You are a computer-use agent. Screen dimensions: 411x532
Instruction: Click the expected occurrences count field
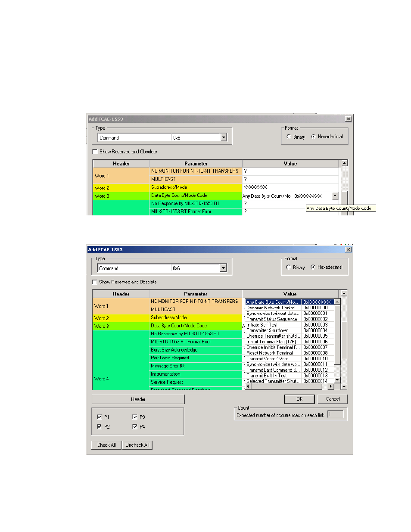(335, 414)
